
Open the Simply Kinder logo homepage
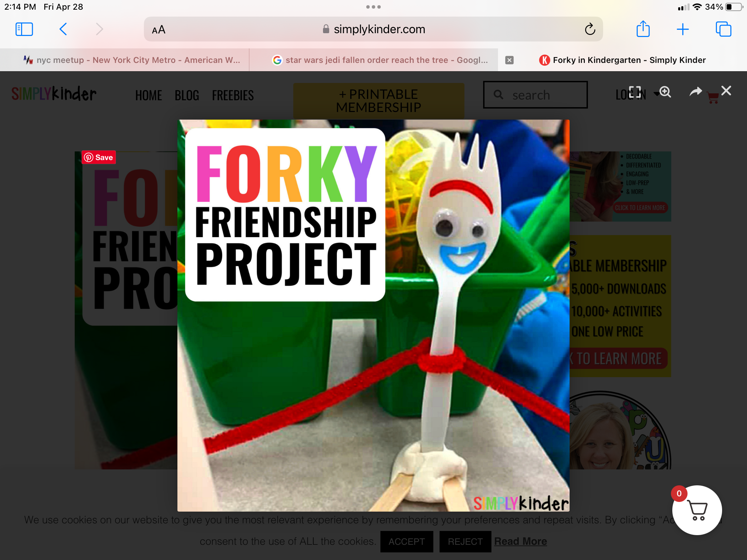click(x=54, y=94)
